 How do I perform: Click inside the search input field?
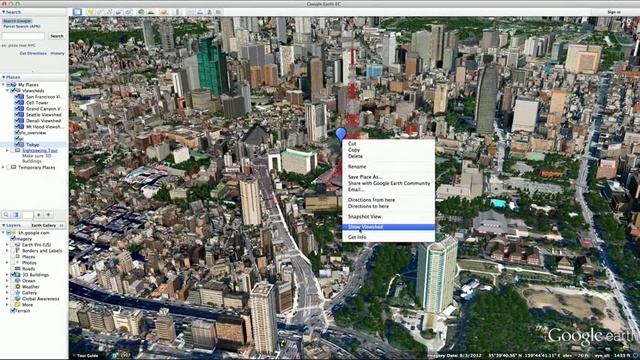coord(23,36)
